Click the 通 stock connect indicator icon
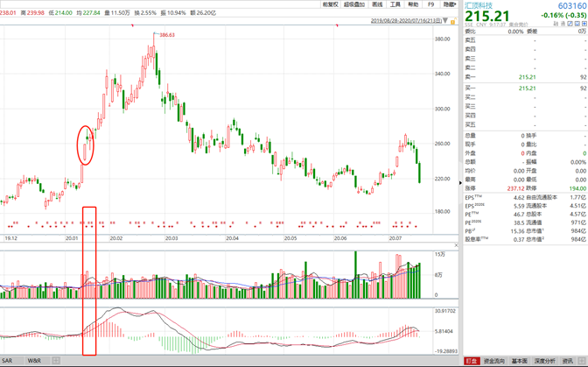 pos(563,24)
